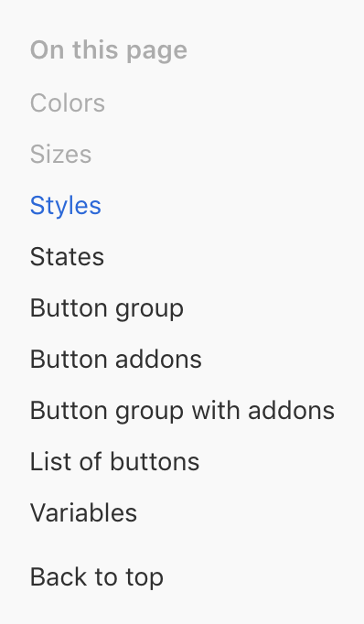This screenshot has height=624, width=364.
Task: Jump to the Colors section
Action: [68, 103]
